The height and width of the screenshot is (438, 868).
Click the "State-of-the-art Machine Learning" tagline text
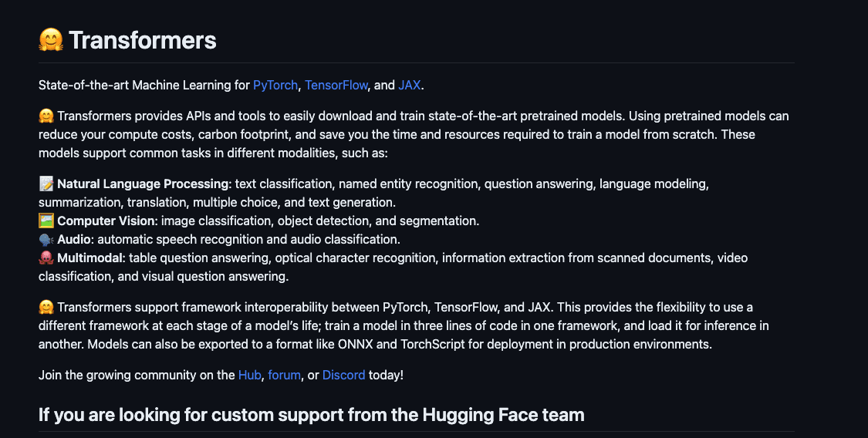[x=144, y=85]
